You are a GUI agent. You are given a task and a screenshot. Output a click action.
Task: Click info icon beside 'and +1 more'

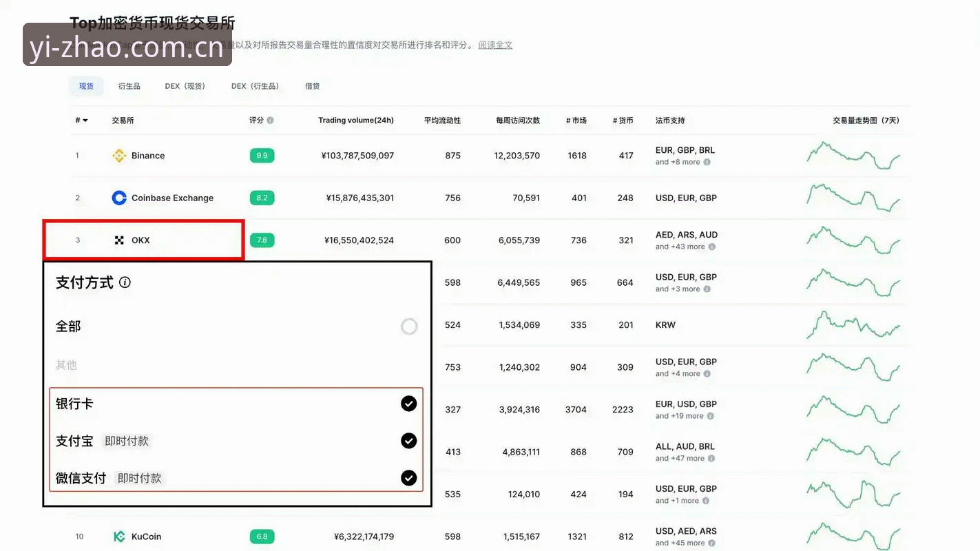tap(706, 501)
